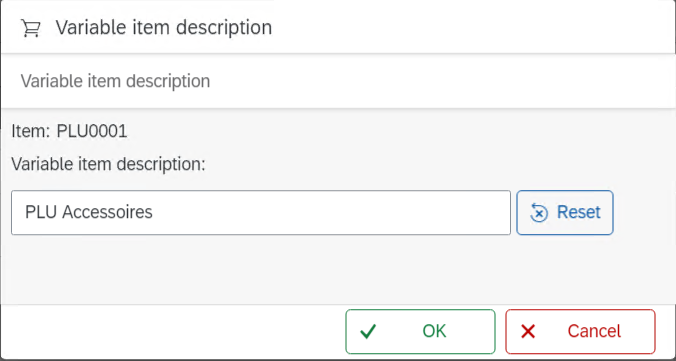Viewport: 676px width, 361px height.
Task: Place cursor on the word Accessoires
Action: [x=107, y=212]
